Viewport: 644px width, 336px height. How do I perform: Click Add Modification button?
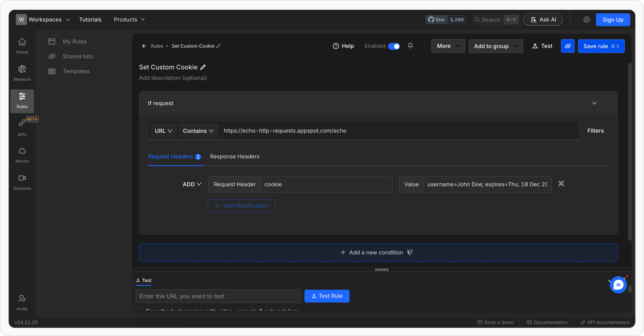pyautogui.click(x=241, y=206)
